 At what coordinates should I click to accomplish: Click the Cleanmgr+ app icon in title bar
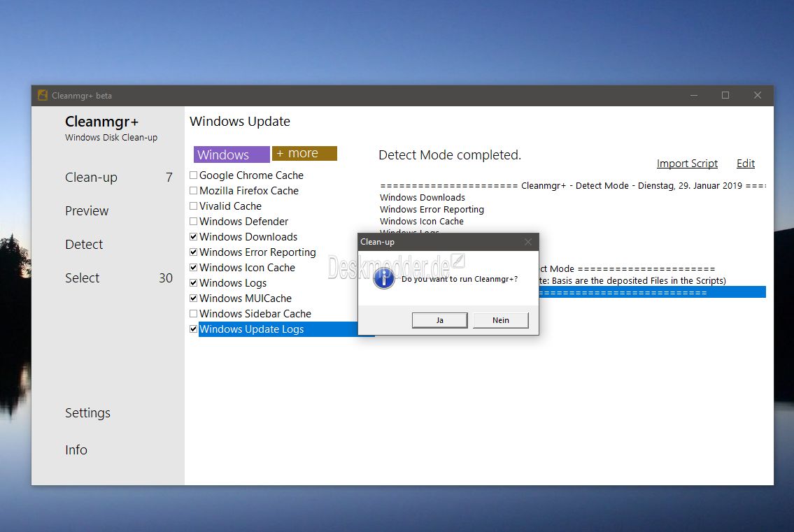point(43,95)
